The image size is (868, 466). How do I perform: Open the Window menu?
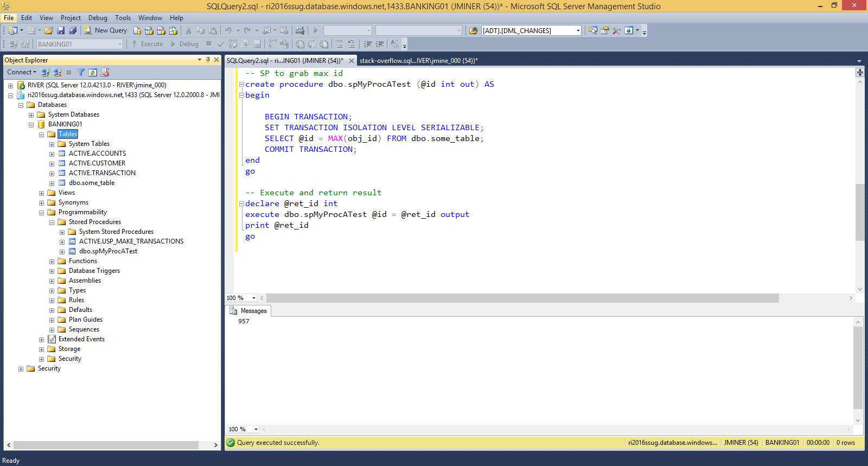(150, 17)
